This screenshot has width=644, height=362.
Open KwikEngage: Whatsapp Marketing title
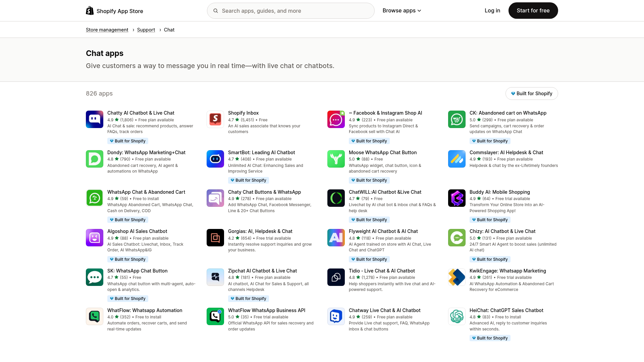tap(508, 271)
